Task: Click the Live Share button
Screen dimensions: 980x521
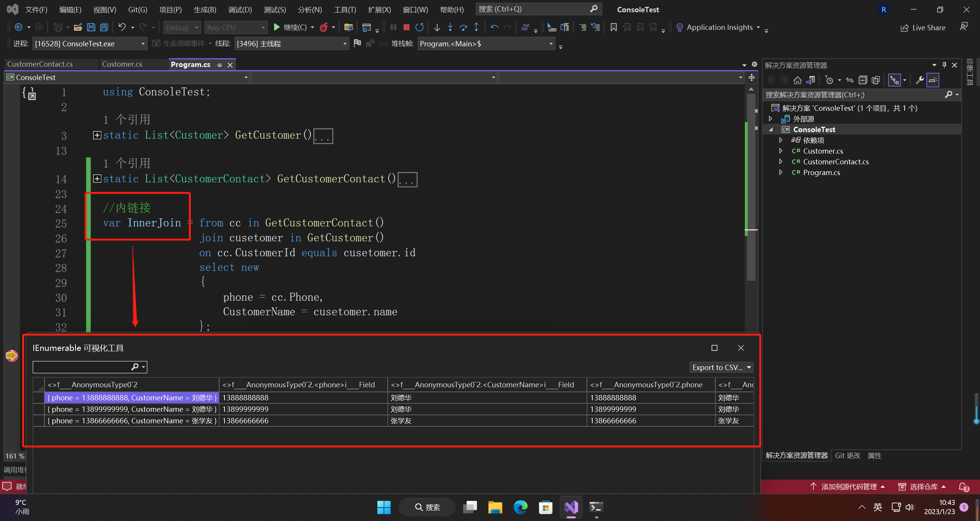Action: [923, 28]
